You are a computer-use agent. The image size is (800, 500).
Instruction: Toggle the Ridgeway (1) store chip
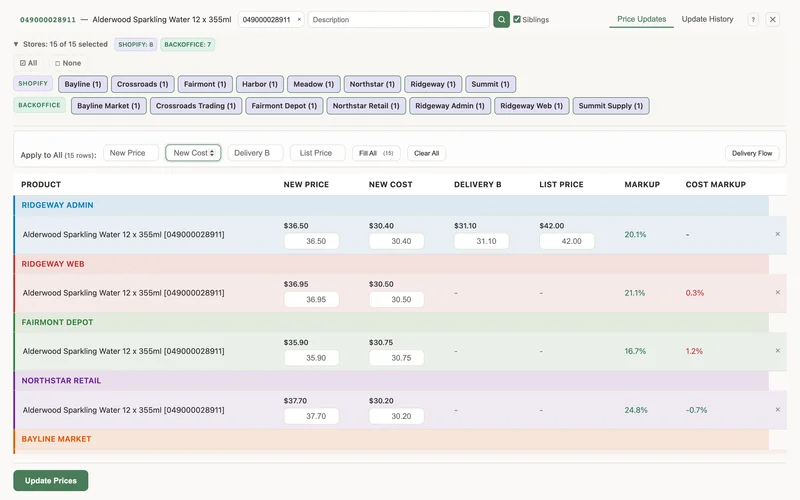point(433,84)
